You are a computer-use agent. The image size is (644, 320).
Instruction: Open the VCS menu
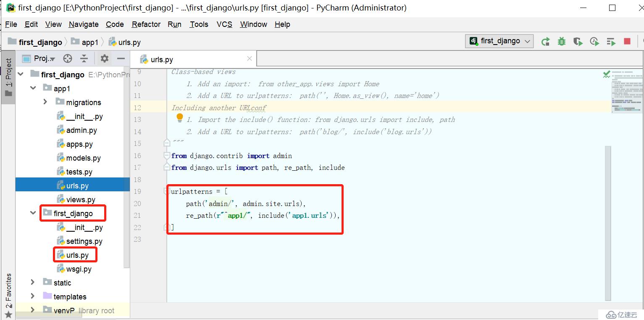(224, 24)
